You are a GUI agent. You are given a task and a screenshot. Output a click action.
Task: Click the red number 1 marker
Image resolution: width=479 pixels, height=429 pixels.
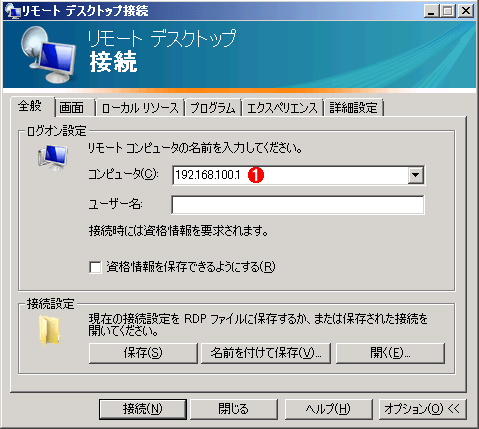[256, 175]
